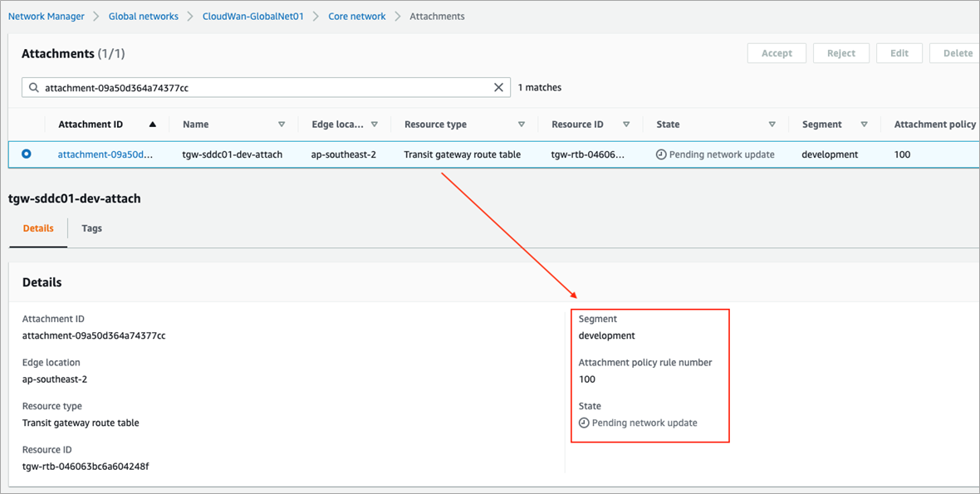
Task: Switch to the Tags tab
Action: (x=91, y=228)
